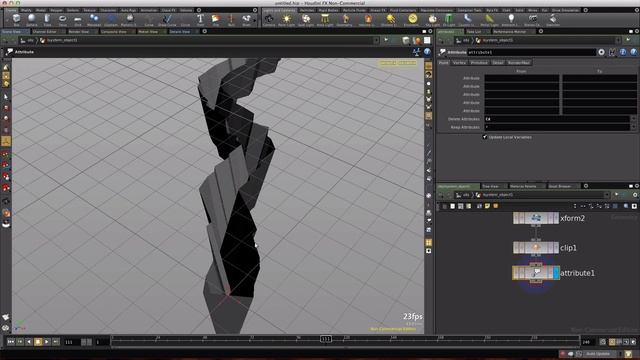
Task: Open parameter pane gear menu
Action: pos(601,52)
